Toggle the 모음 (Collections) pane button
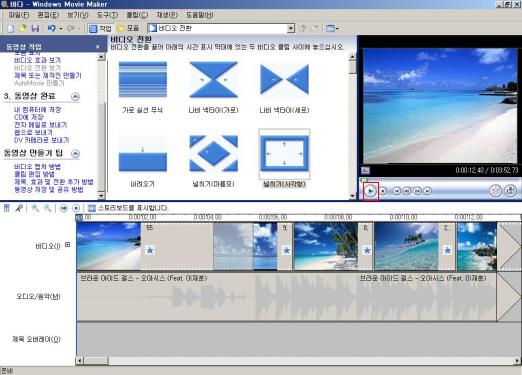522x375 pixels. pos(128,28)
